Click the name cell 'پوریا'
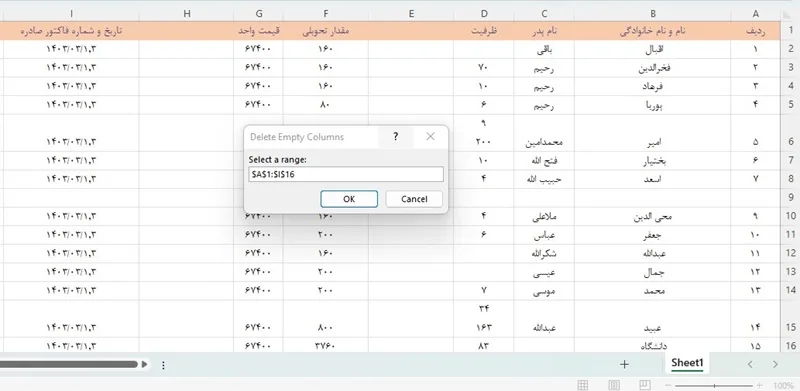This screenshot has height=391, width=800. click(x=653, y=105)
